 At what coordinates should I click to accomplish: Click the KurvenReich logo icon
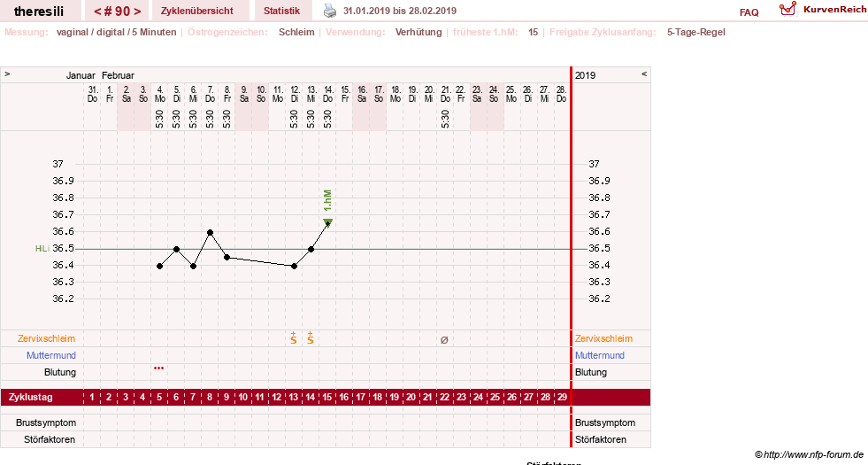point(787,9)
